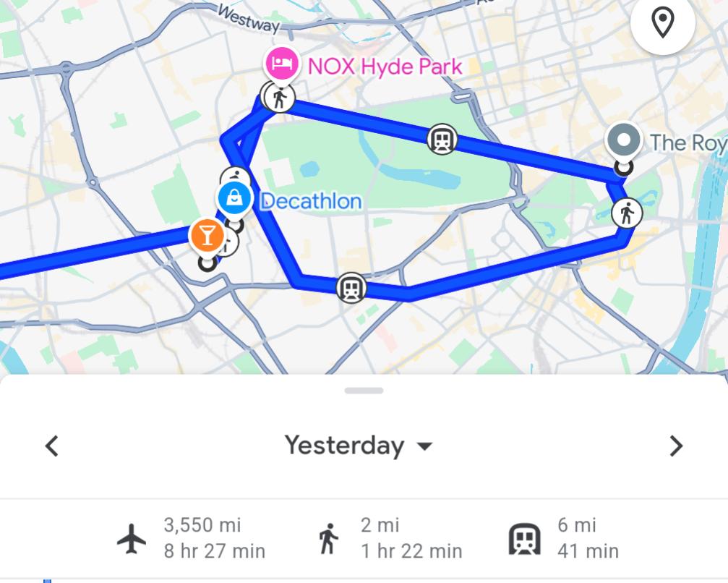Open the 6 mi transit summary
This screenshot has width=728, height=583.
coord(565,538)
